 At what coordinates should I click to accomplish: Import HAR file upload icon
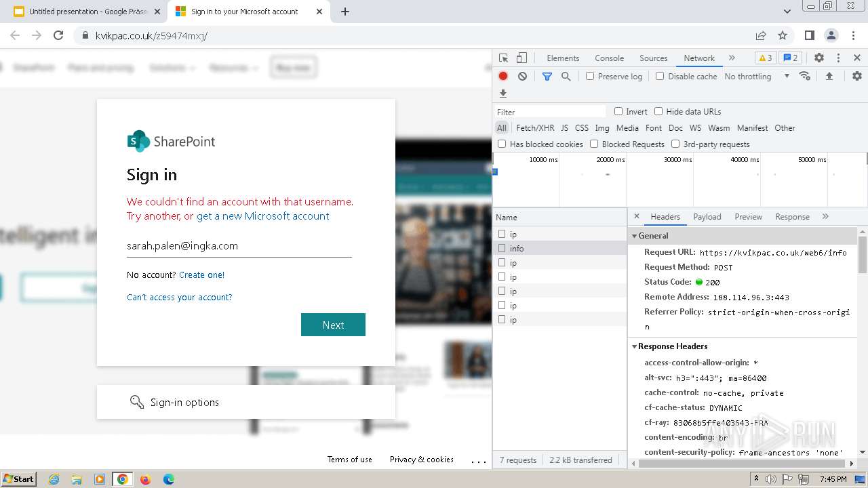tap(829, 77)
